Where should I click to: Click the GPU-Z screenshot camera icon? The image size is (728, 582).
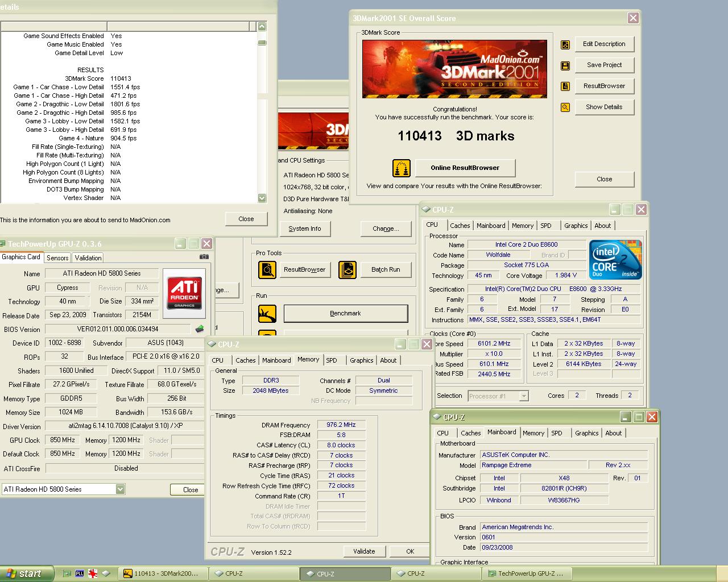[204, 257]
